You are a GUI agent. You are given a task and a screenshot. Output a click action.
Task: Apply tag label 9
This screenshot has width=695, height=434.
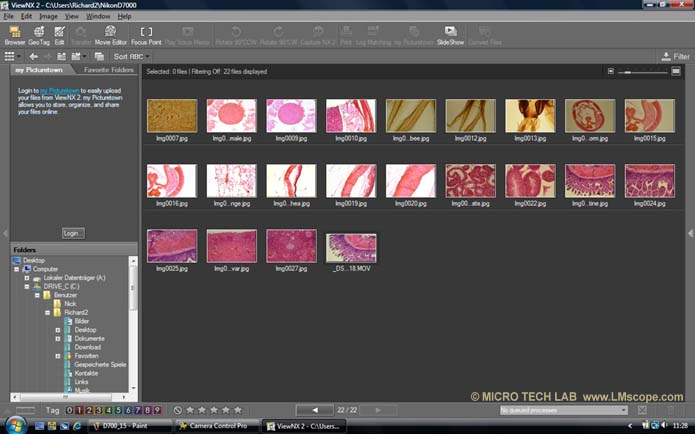pos(157,410)
